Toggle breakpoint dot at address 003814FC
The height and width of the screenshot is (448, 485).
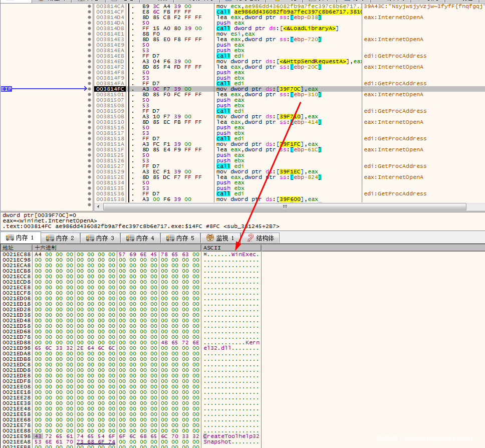[x=90, y=89]
